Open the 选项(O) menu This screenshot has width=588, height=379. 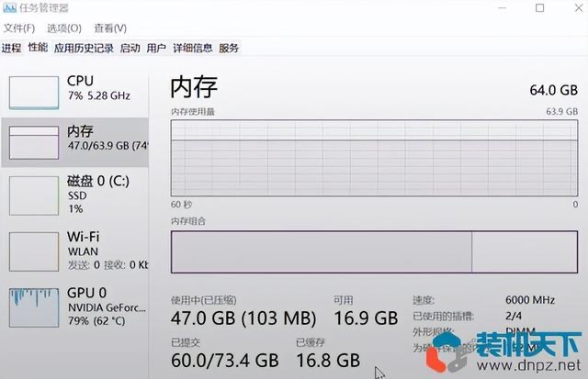[64, 28]
